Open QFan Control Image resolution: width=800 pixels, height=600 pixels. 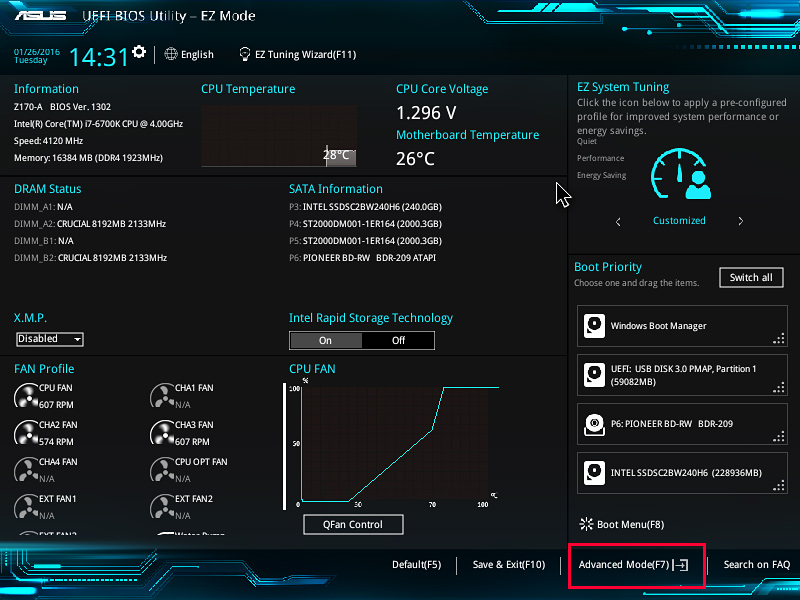click(353, 524)
